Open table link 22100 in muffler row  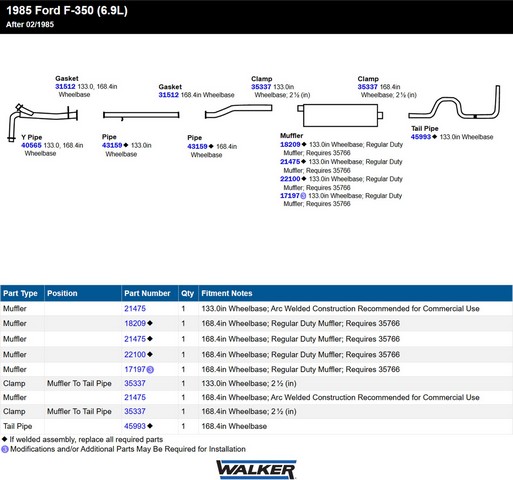click(135, 354)
